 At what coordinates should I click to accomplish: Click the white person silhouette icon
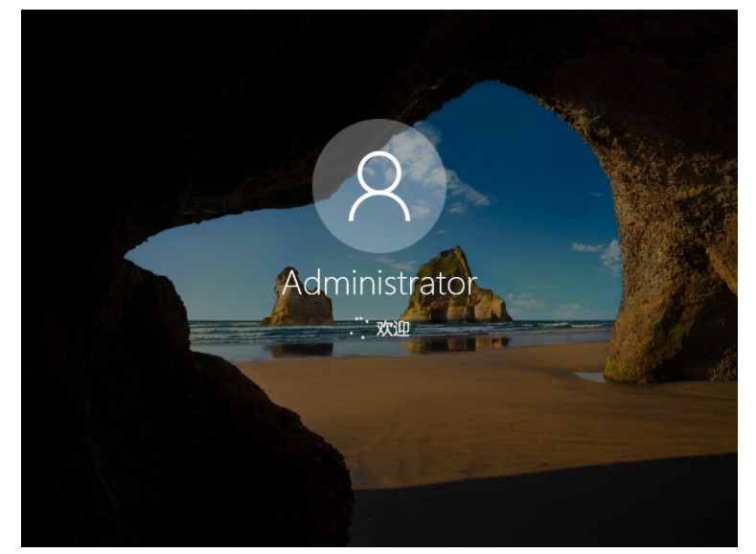379,186
